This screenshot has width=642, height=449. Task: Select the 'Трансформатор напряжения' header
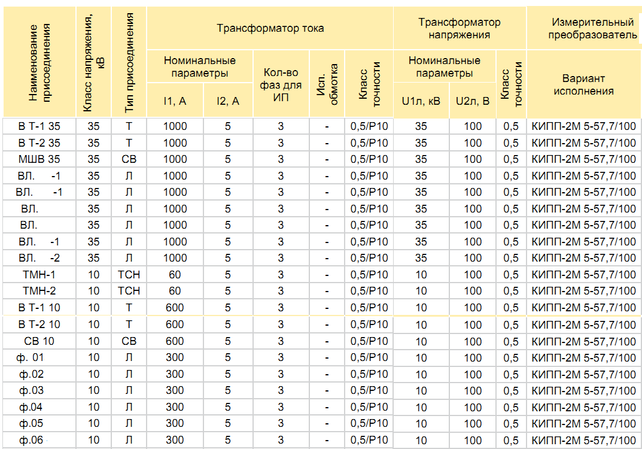(459, 28)
